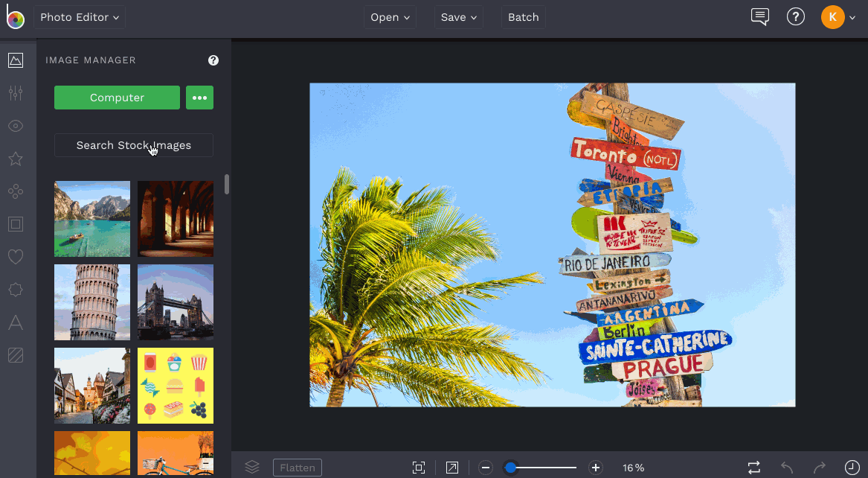868x478 pixels.
Task: Click the compare swap arrows icon
Action: (753, 468)
